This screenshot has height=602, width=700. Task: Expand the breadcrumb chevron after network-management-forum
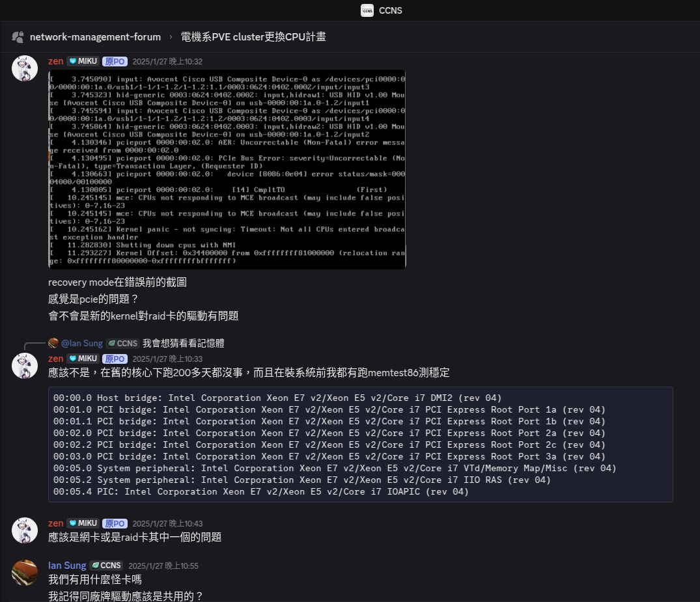click(x=171, y=37)
